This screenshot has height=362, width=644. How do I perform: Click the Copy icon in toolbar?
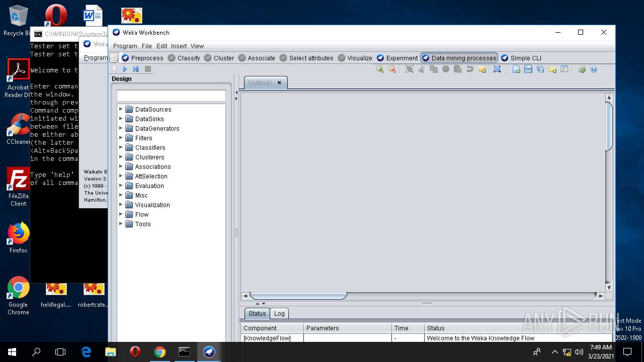pos(434,69)
